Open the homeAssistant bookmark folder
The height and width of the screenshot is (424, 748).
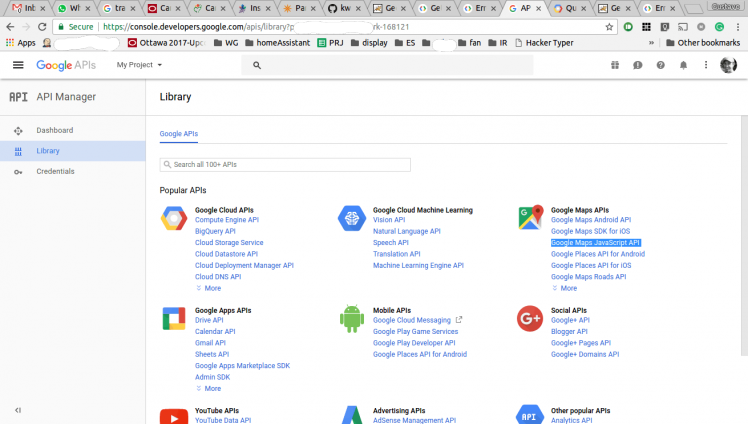point(278,43)
